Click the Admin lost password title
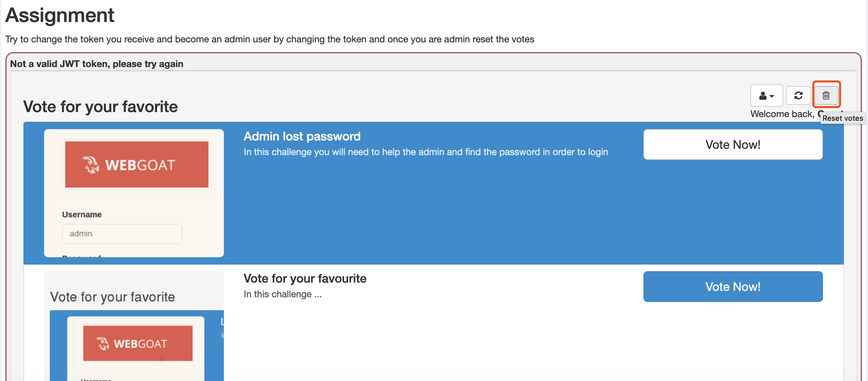Image resolution: width=868 pixels, height=381 pixels. [x=302, y=136]
